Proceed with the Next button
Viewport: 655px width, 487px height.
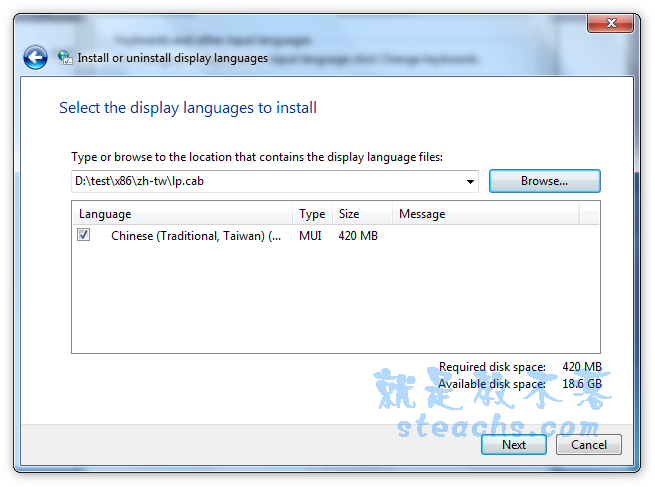point(514,445)
